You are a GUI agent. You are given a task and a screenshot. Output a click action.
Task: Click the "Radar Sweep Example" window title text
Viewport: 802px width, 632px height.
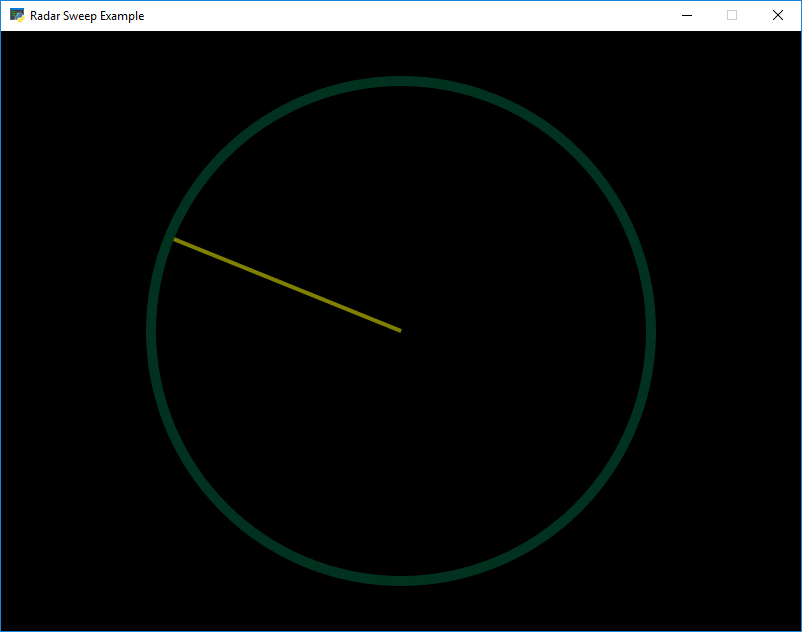coord(87,16)
